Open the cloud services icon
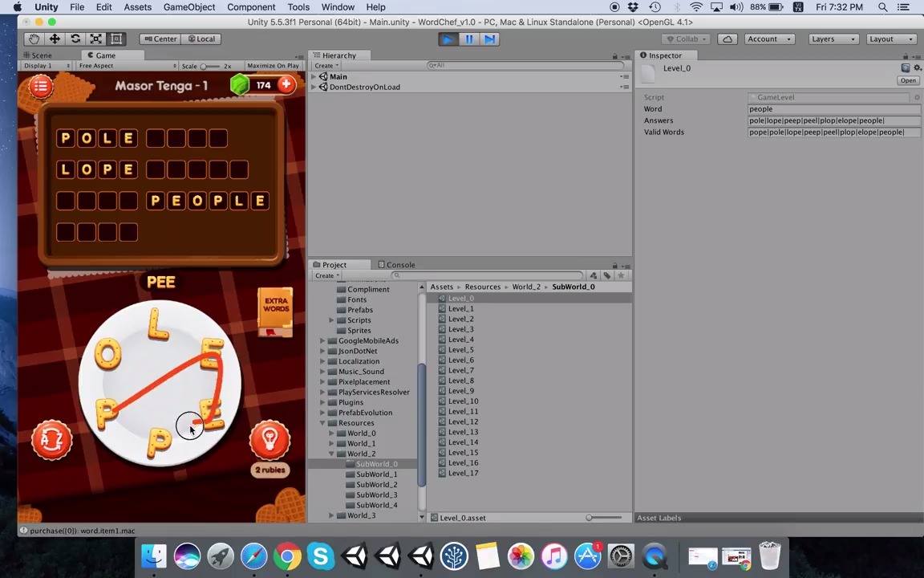The image size is (924, 578). [727, 39]
